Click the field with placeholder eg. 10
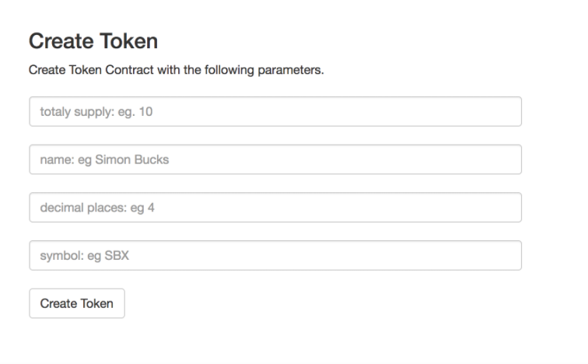 click(x=275, y=111)
